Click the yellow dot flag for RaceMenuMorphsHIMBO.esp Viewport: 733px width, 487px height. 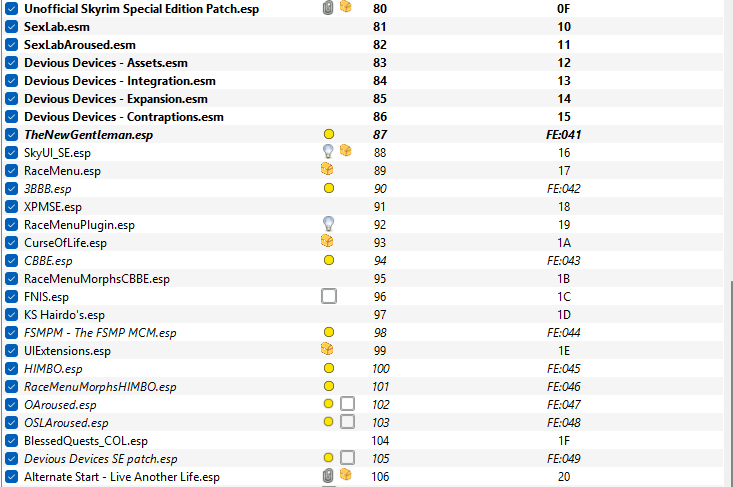coord(329,386)
